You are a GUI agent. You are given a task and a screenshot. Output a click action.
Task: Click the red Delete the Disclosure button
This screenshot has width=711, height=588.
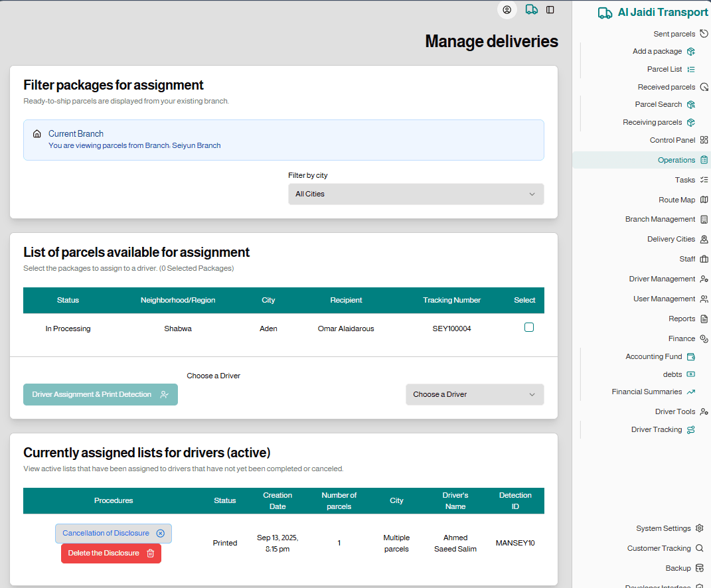pos(111,553)
